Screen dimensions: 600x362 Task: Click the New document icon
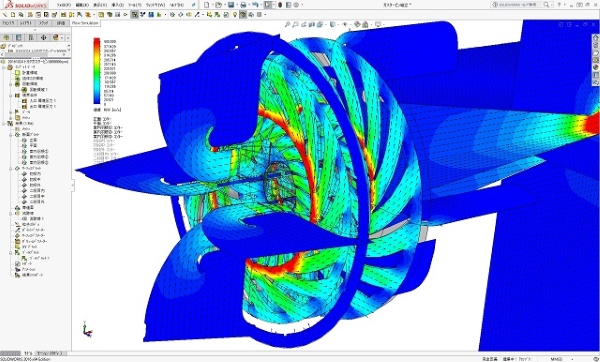tap(207, 5)
